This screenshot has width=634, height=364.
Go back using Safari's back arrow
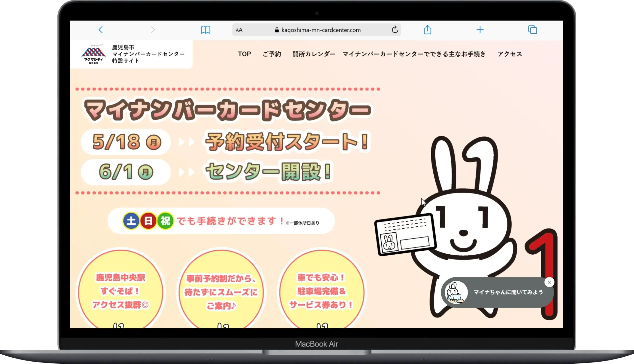click(101, 30)
